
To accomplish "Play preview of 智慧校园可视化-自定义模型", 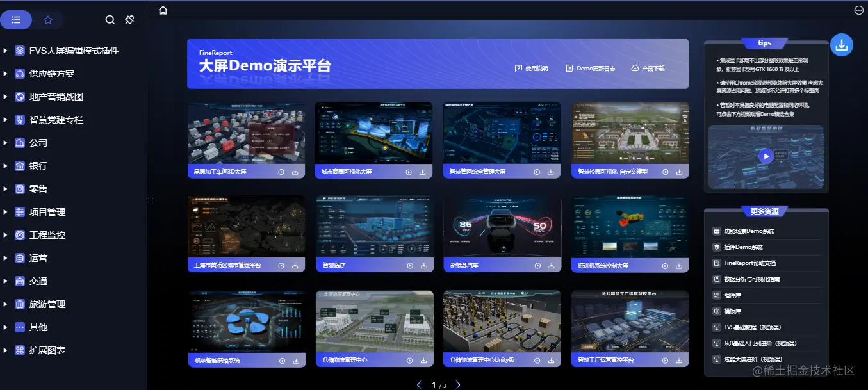I will tap(666, 172).
